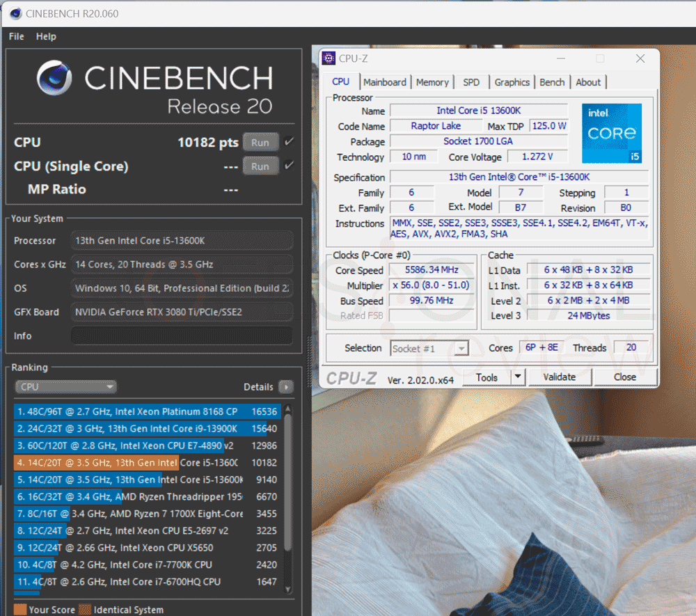Switch to the Mainboard tab
This screenshot has width=696, height=616.
(x=385, y=82)
